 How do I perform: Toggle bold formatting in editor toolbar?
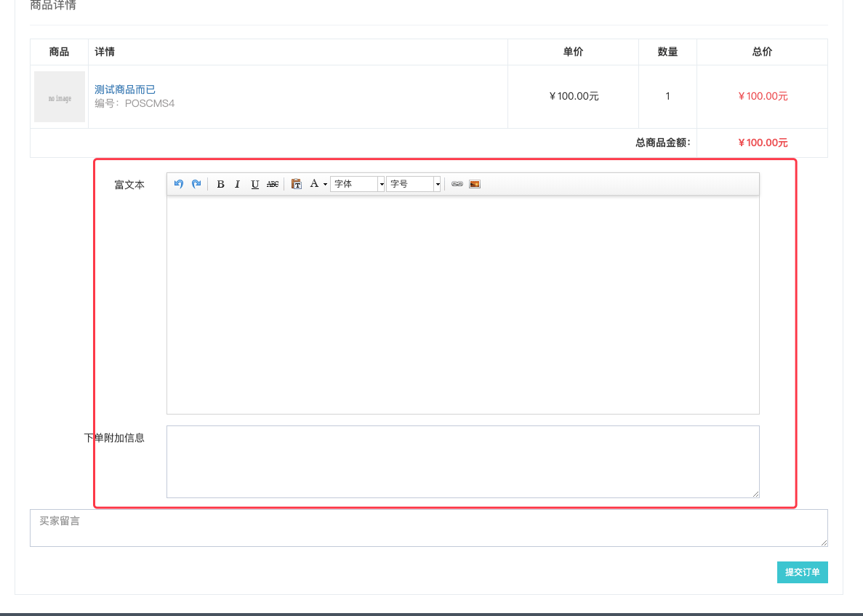click(x=220, y=184)
